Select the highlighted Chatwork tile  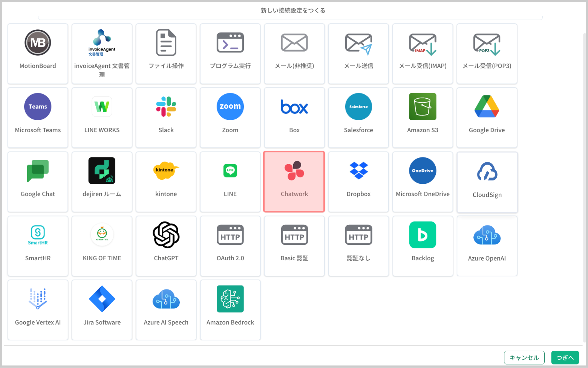click(294, 182)
